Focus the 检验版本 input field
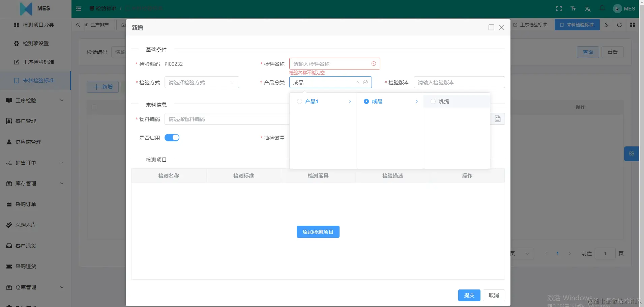The height and width of the screenshot is (307, 644). [459, 82]
